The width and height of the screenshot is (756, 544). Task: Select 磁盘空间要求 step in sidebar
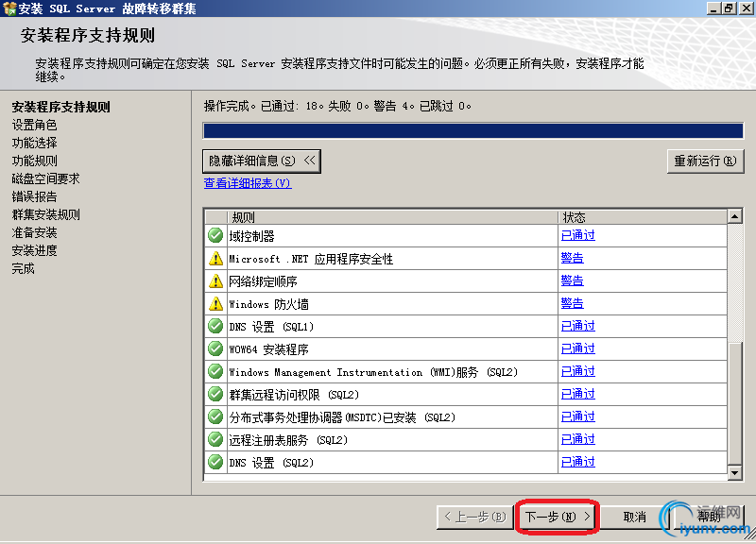pyautogui.click(x=45, y=178)
